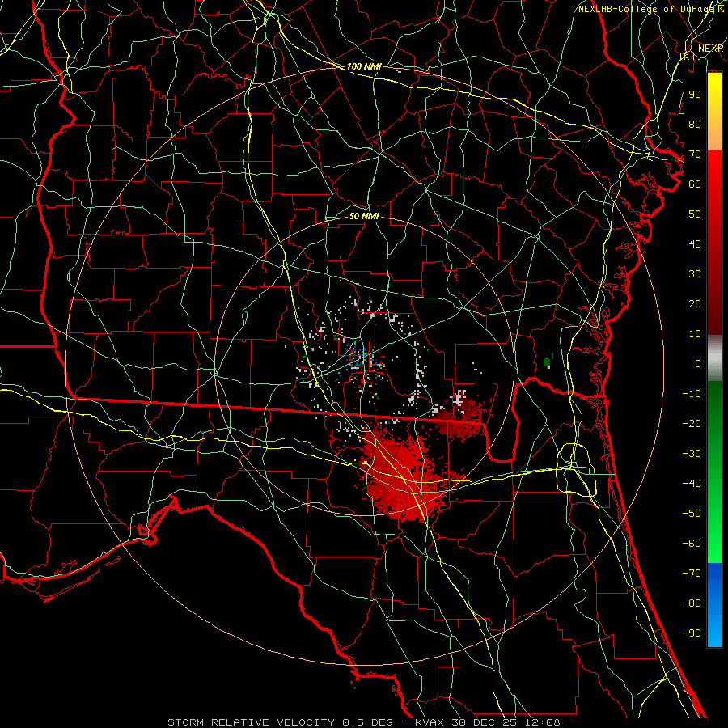Click the "0.5 DEG" elevation text

click(367, 722)
